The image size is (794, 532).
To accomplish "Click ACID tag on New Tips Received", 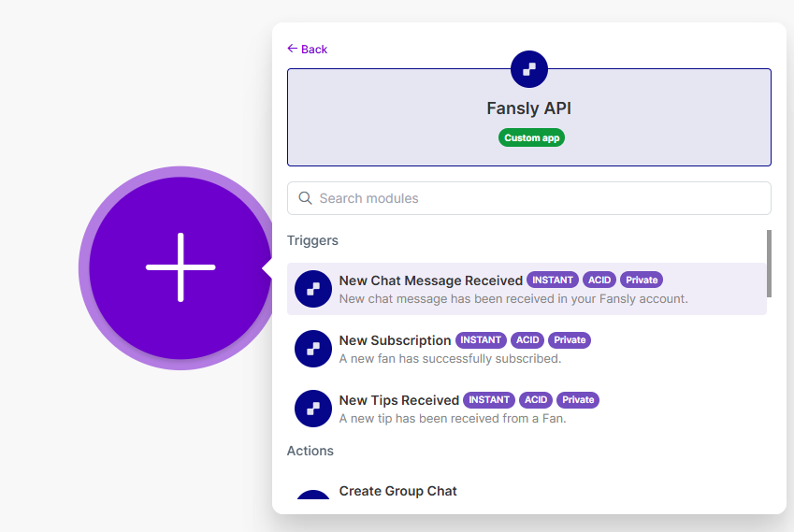I will tap(536, 400).
